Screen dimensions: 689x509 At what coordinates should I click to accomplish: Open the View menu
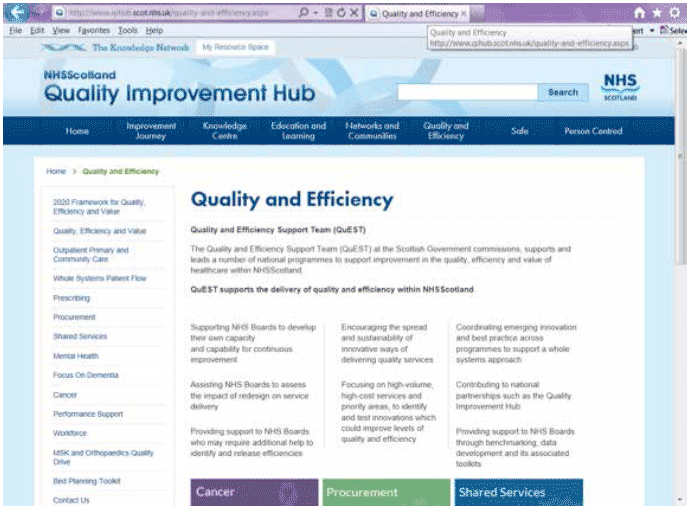click(x=61, y=30)
